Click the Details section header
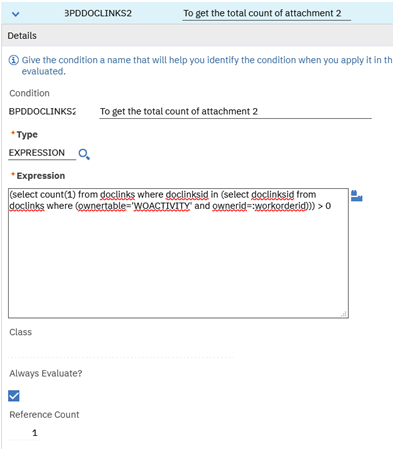393x449 pixels. click(22, 36)
